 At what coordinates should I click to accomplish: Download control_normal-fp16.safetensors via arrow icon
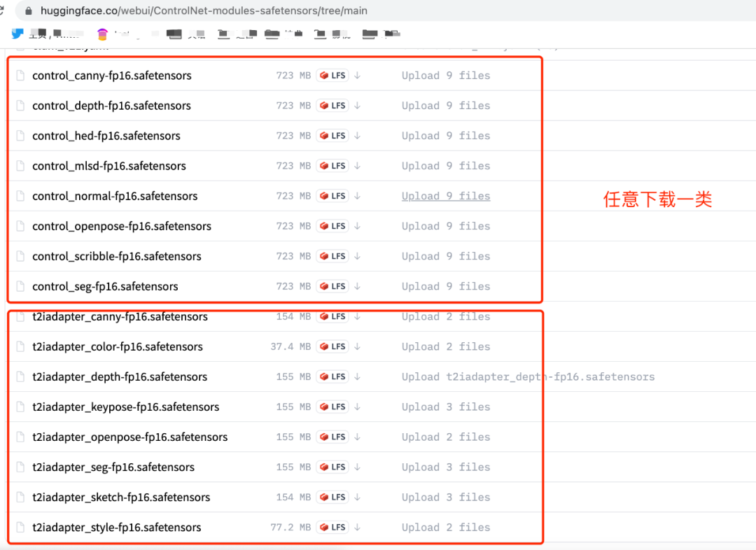(357, 196)
